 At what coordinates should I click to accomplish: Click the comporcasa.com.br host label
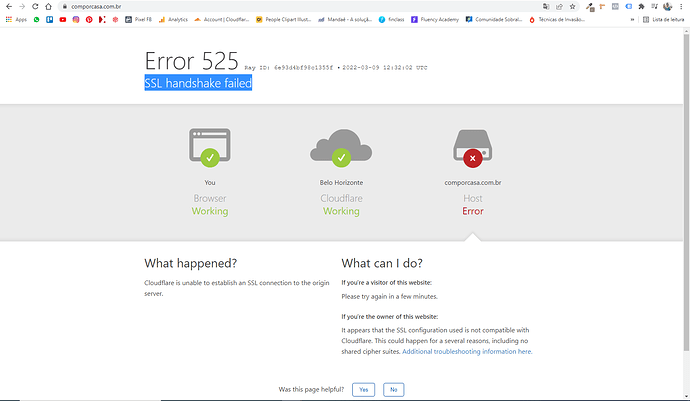click(x=473, y=182)
